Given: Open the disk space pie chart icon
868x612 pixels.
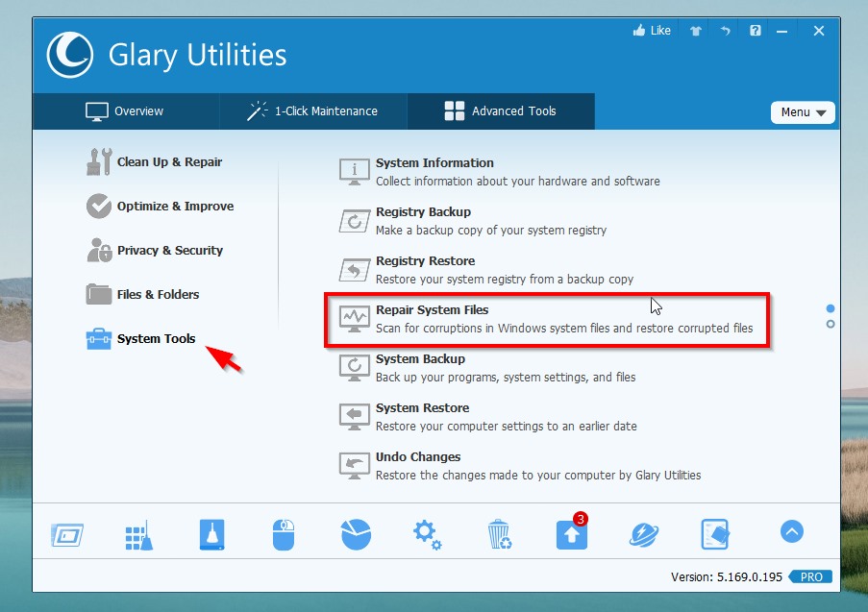Looking at the screenshot, I should coord(356,534).
